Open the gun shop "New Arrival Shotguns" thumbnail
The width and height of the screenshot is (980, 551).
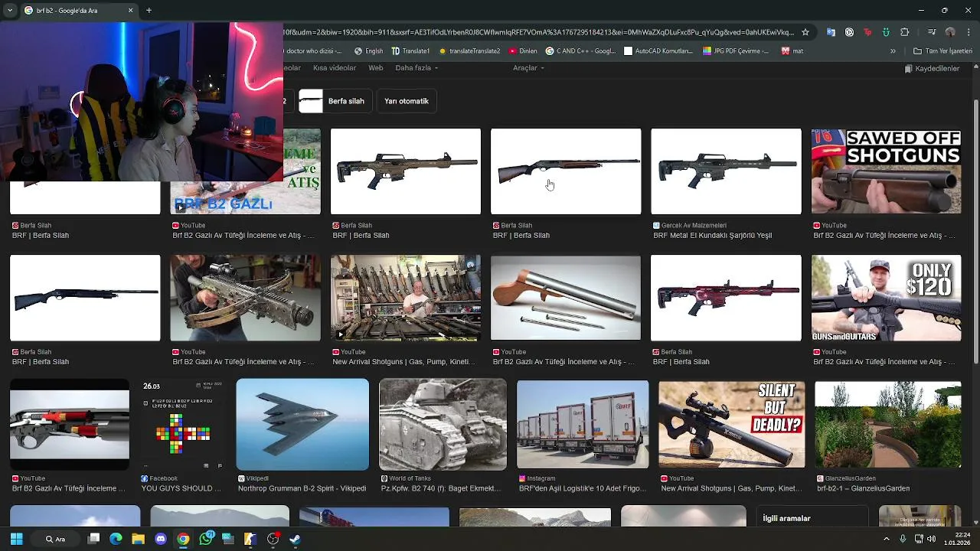pyautogui.click(x=405, y=298)
